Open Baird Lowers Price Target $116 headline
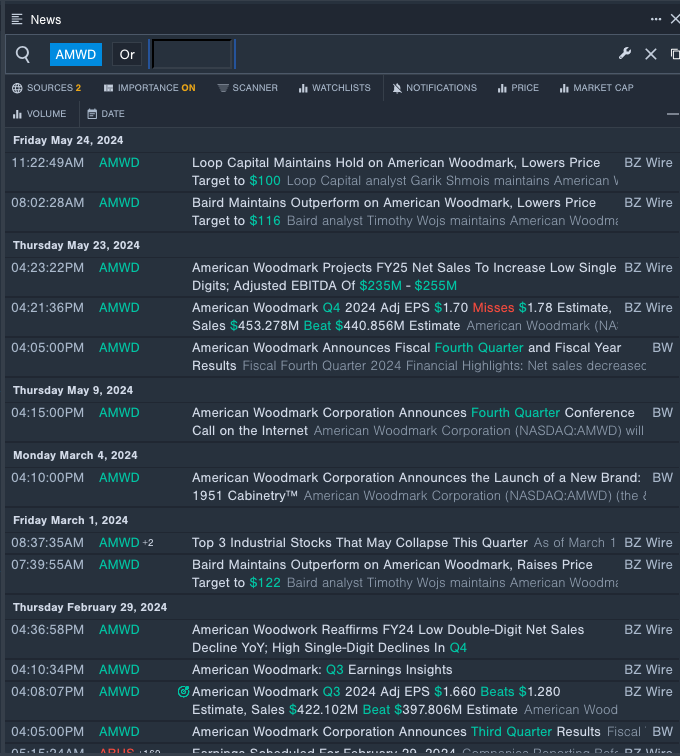This screenshot has width=680, height=756. [x=404, y=212]
